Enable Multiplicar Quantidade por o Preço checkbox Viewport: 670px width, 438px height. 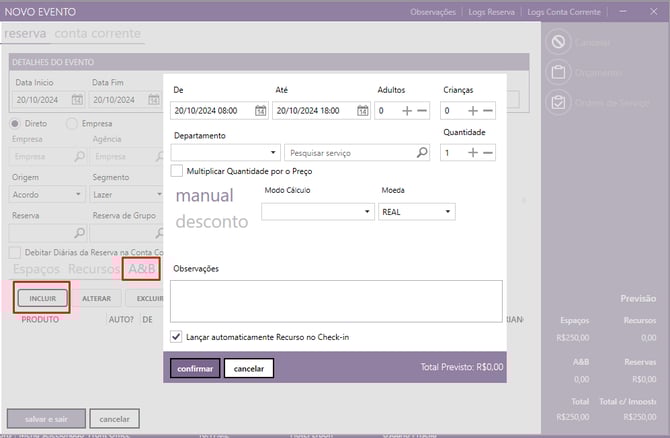[177, 171]
